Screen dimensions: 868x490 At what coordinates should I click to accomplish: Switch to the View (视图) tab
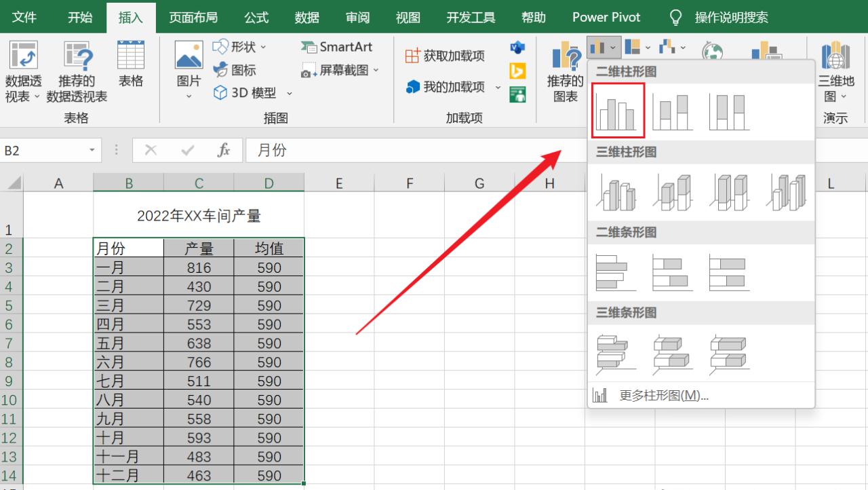(x=408, y=17)
